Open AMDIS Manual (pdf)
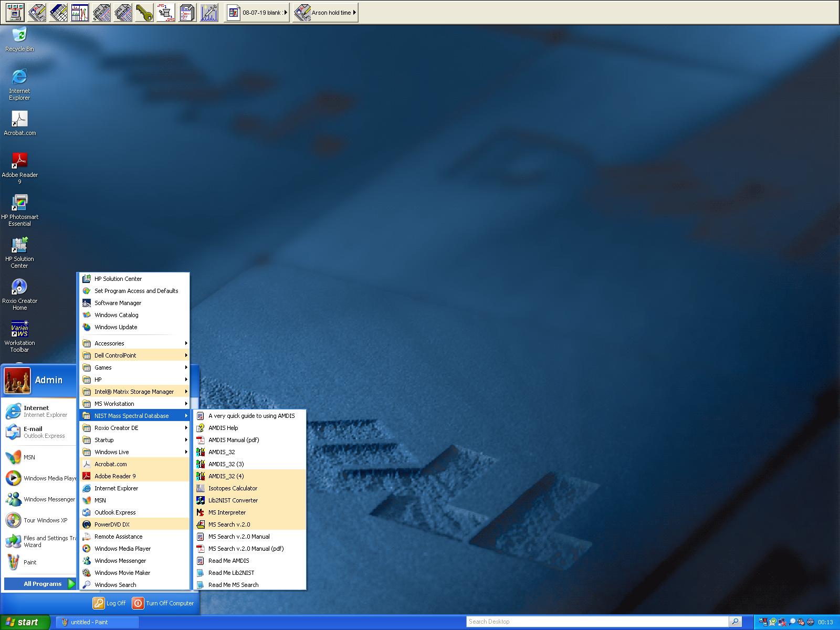 250,440
